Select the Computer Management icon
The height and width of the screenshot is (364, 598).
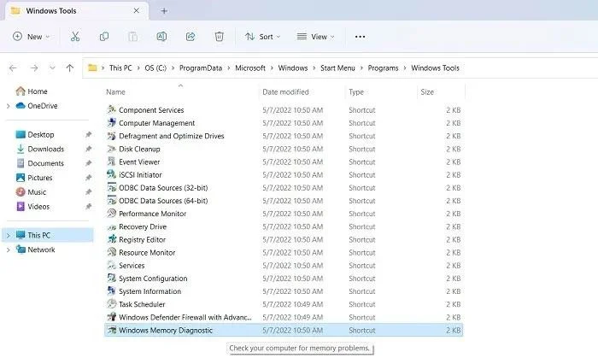[x=111, y=123]
